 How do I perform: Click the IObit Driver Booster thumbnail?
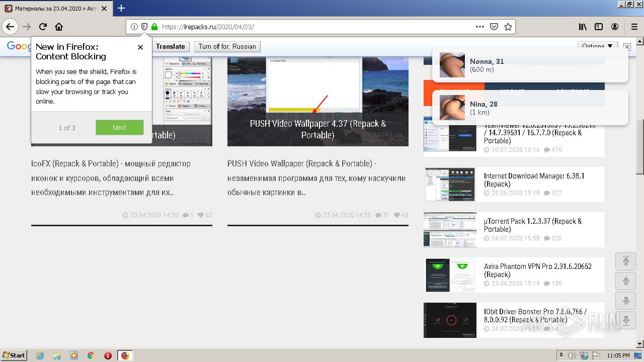tap(450, 320)
